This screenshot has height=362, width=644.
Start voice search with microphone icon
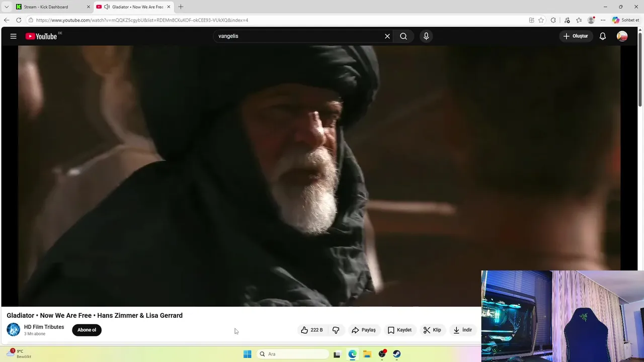(426, 36)
